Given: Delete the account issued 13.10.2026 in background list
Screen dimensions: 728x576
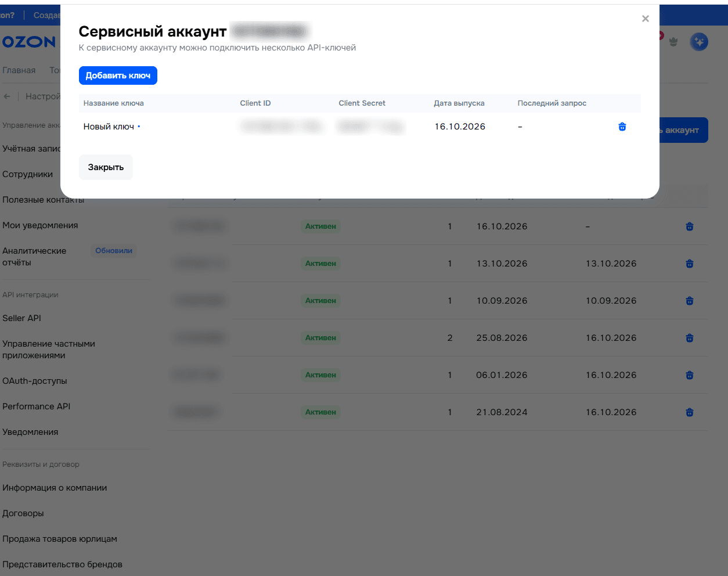Looking at the screenshot, I should pos(690,264).
